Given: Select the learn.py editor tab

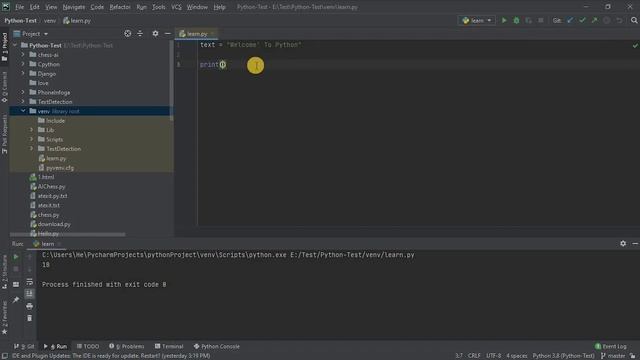Looking at the screenshot, I should point(197,33).
